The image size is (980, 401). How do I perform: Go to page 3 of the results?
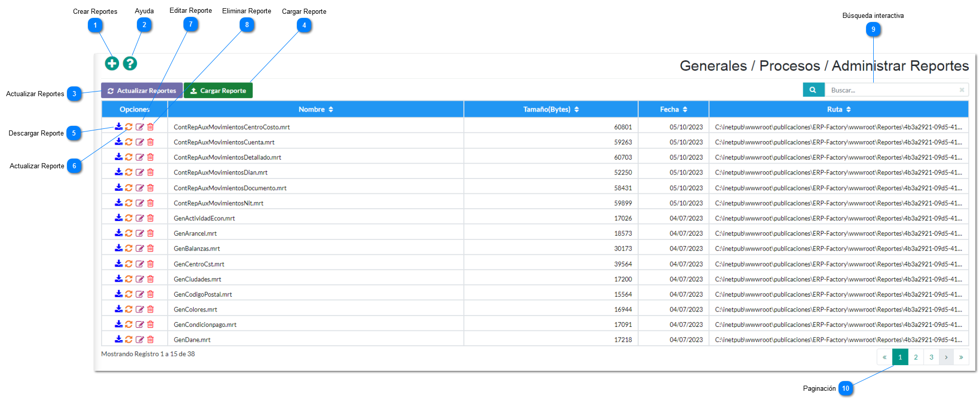pyautogui.click(x=931, y=357)
